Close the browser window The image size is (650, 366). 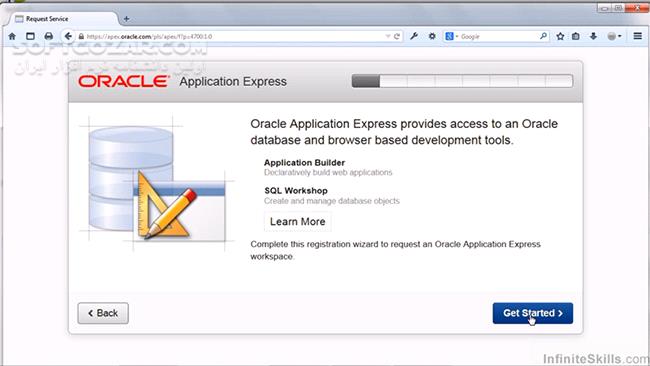(638, 8)
